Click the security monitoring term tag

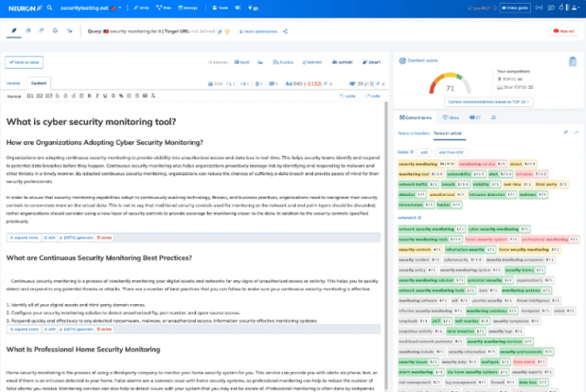418,164
